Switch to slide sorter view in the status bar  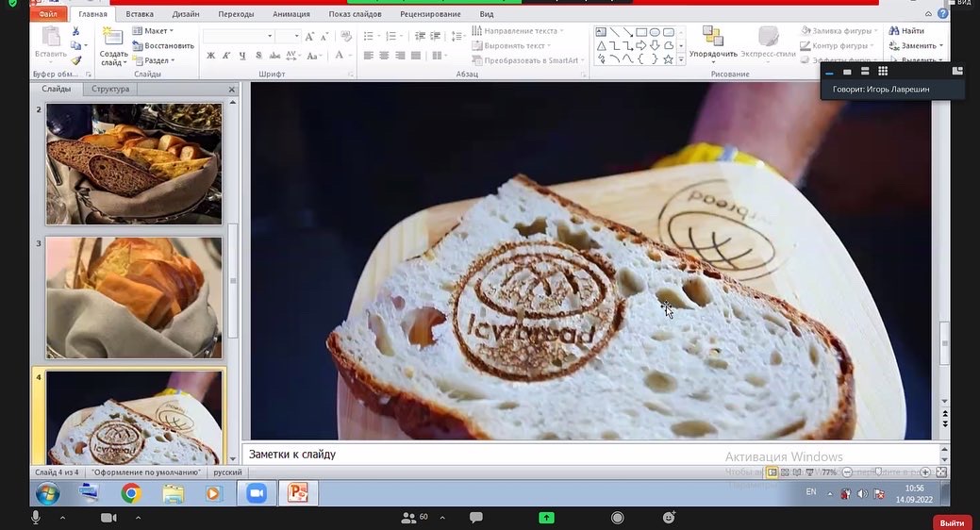coord(785,472)
